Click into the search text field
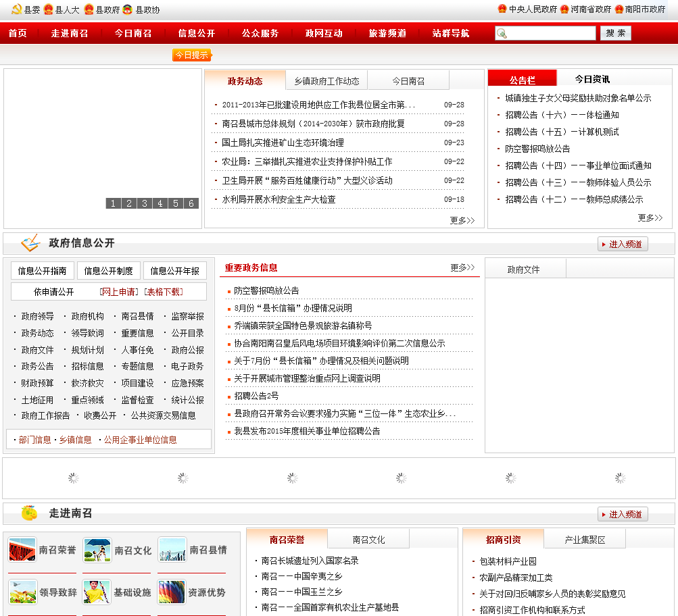The height and width of the screenshot is (616, 678). (x=546, y=33)
